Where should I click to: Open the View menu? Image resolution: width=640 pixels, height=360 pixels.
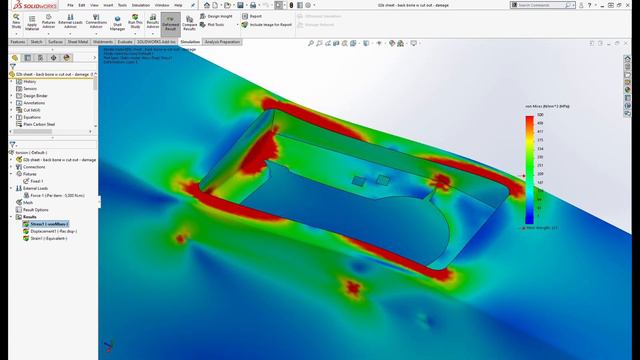click(94, 5)
